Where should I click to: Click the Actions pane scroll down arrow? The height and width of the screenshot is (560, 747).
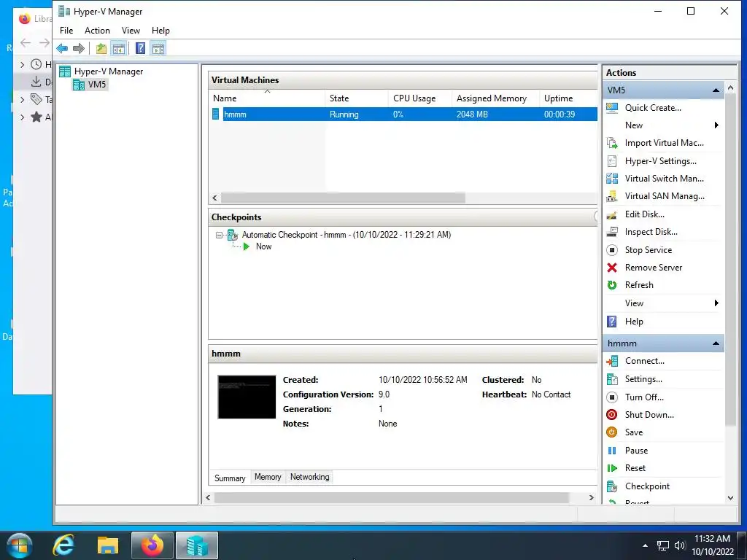pos(730,498)
